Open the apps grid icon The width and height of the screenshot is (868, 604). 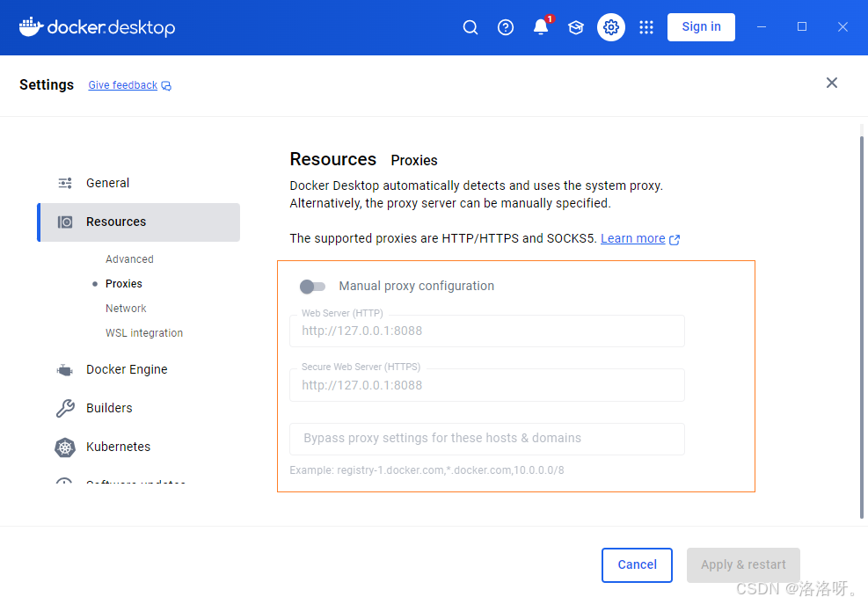646,27
